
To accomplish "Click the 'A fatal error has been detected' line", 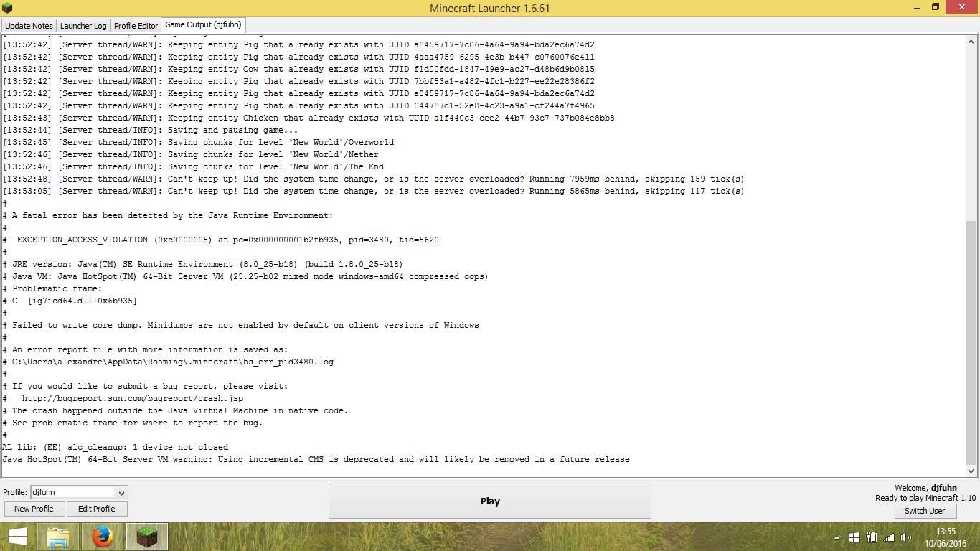I will pyautogui.click(x=168, y=215).
